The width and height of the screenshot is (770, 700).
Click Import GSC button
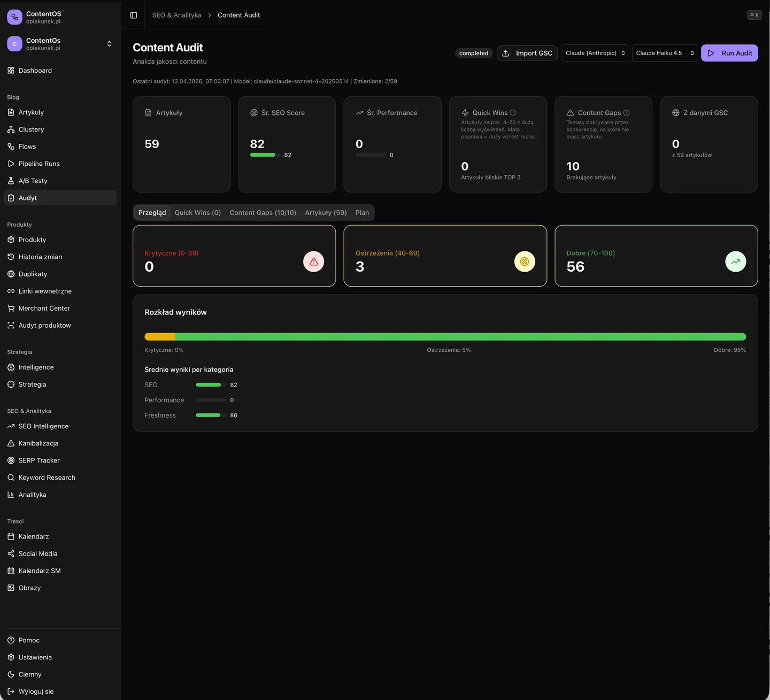pos(527,53)
